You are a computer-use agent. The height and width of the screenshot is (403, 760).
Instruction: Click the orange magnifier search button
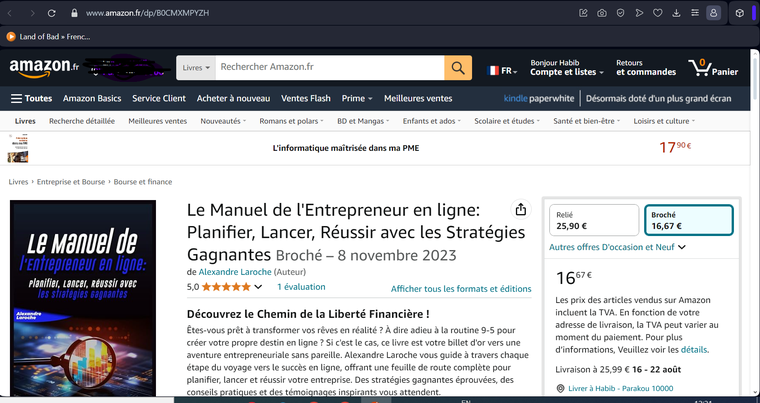pyautogui.click(x=458, y=67)
